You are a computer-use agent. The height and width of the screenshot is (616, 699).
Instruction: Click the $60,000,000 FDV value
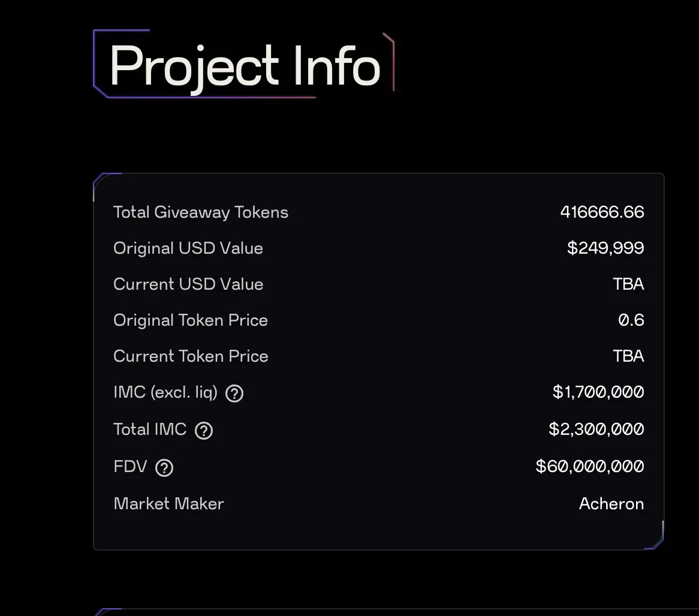[590, 467]
